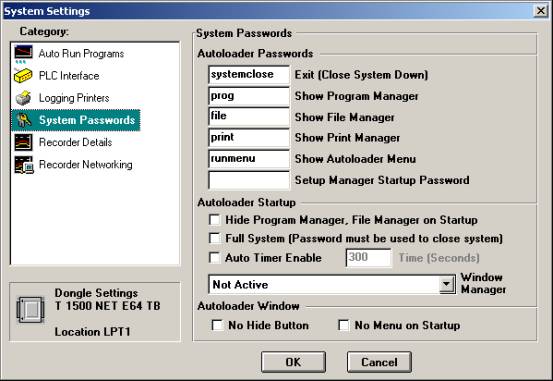Screen dimensions: 553x381
Task: Click the Window Manager label
Action: tap(483, 283)
